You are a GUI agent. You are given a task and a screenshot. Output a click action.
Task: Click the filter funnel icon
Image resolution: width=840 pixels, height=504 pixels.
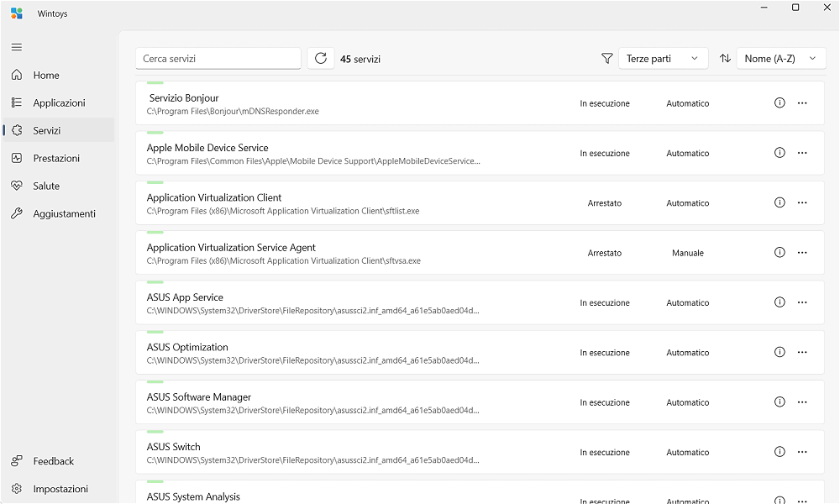tap(607, 59)
